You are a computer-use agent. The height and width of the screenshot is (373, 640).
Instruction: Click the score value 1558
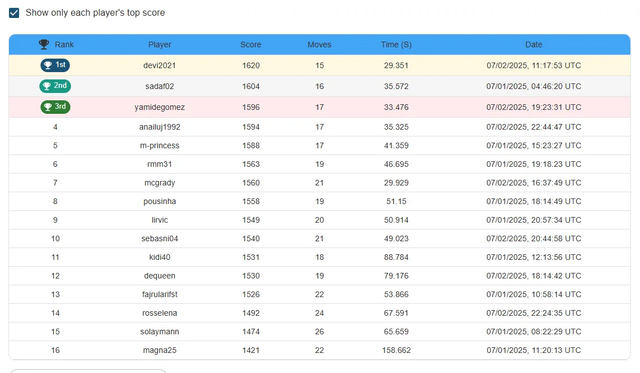[251, 201]
